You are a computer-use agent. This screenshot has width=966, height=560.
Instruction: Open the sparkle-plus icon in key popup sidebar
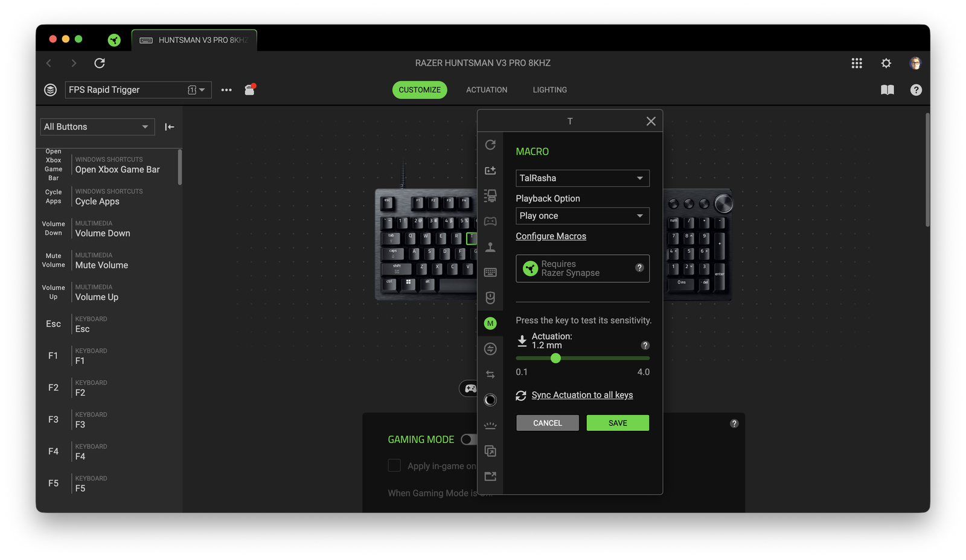(x=490, y=170)
